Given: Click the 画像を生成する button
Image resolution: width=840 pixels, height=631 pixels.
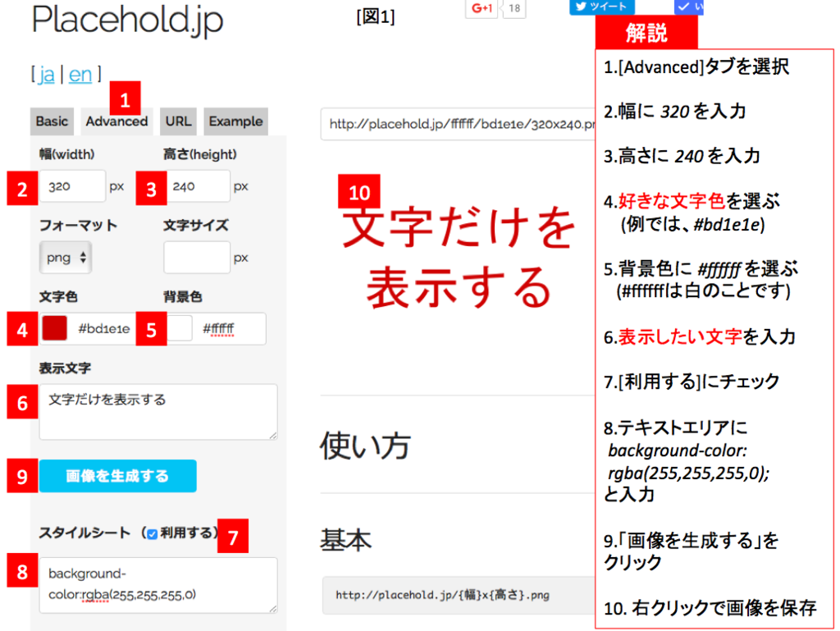Looking at the screenshot, I should click(x=118, y=476).
